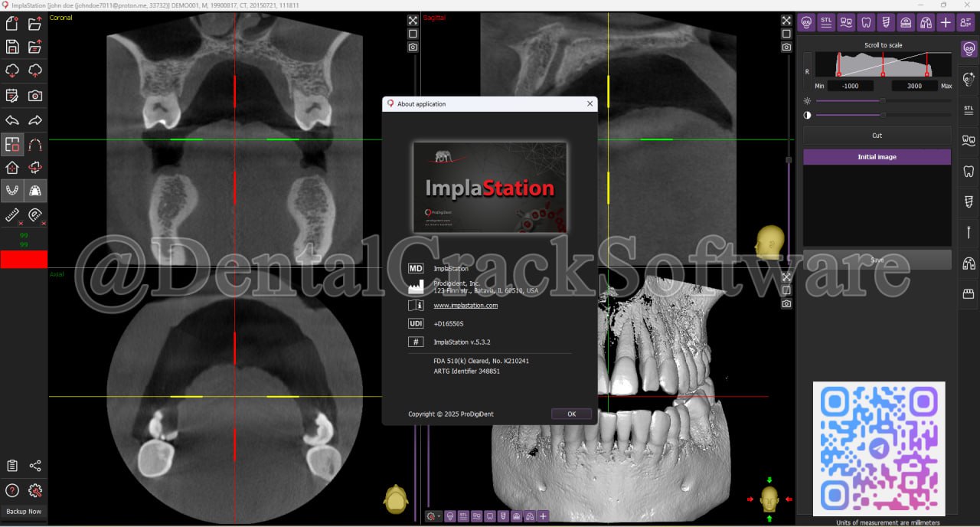Maximize the Coronal viewport
This screenshot has width=980, height=527.
click(x=413, y=21)
